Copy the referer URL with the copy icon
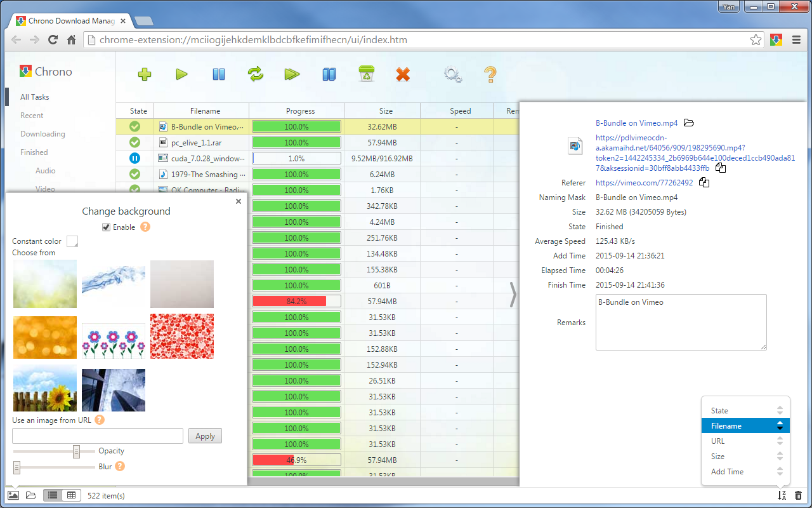This screenshot has height=508, width=812. 704,182
